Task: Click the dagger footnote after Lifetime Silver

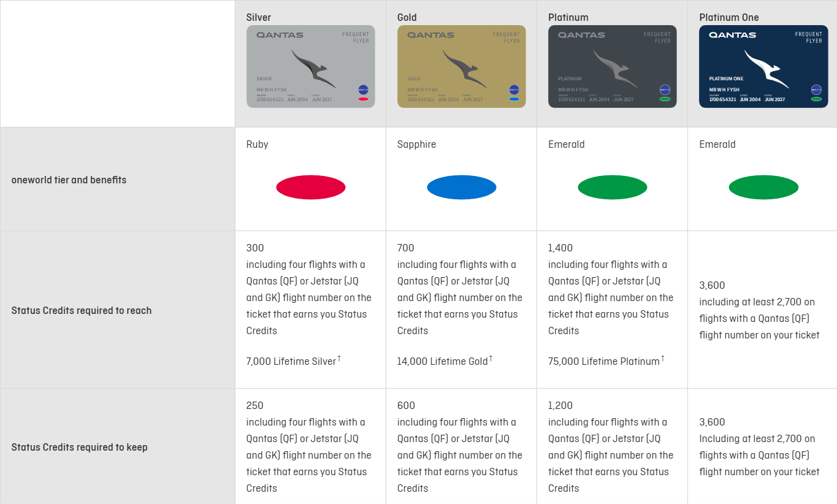Action: 339,358
